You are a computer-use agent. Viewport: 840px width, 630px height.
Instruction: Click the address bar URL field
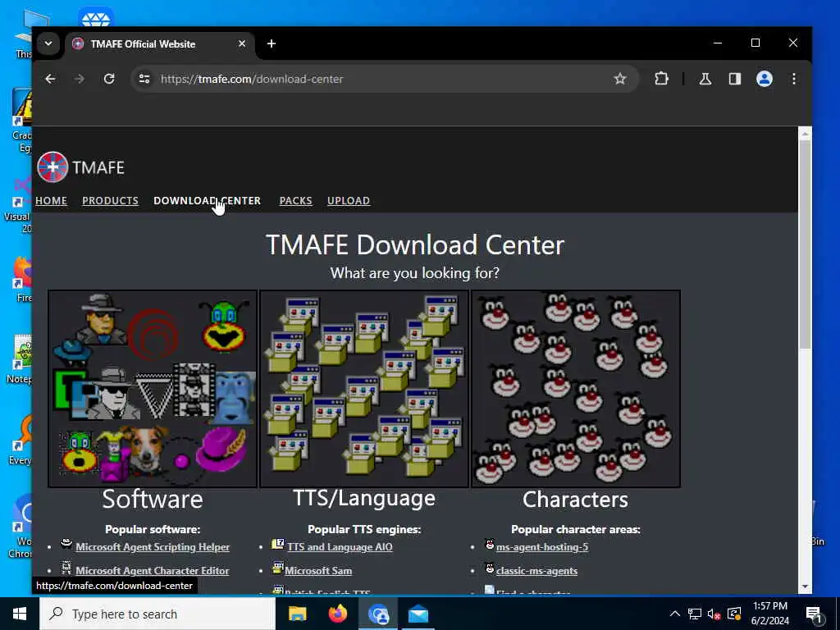383,79
